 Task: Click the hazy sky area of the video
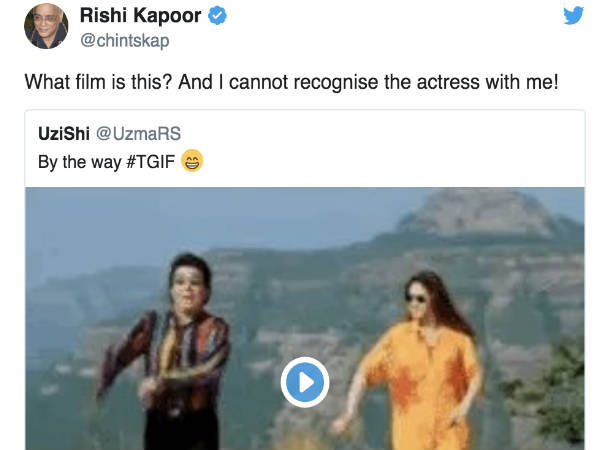click(200, 215)
